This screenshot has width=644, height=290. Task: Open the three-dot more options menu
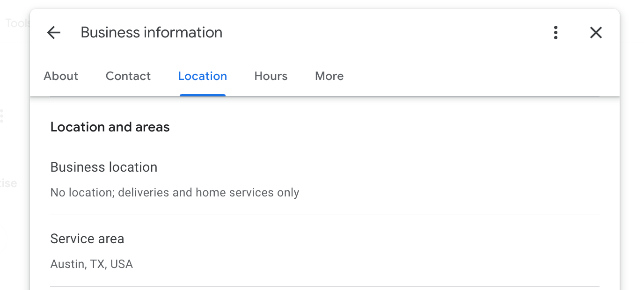pyautogui.click(x=556, y=32)
